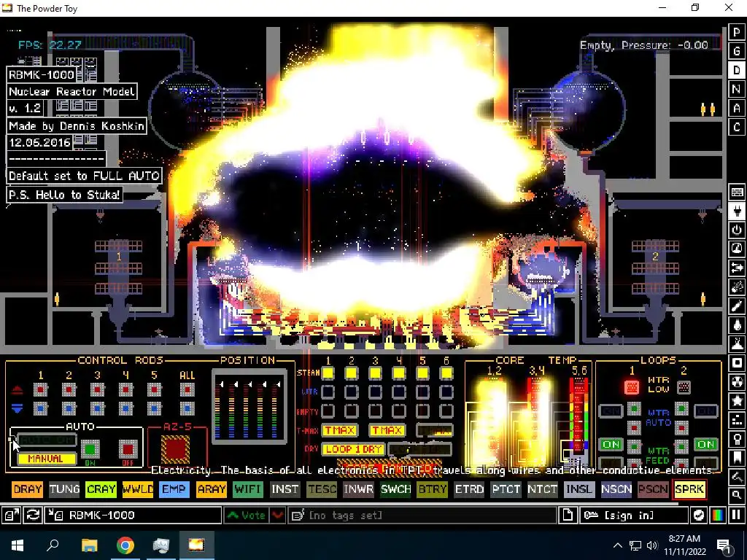Open the Solids category square icon

coord(737,363)
